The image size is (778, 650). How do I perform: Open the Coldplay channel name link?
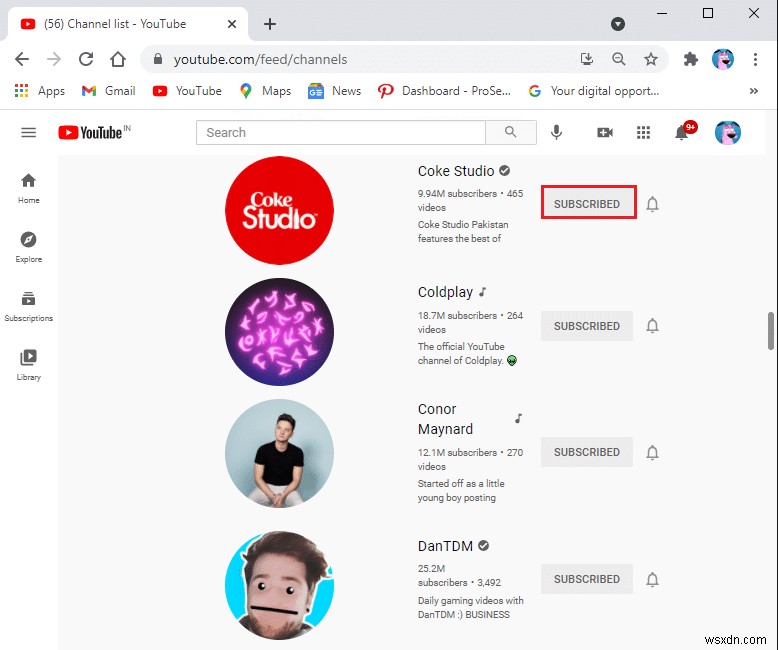445,292
